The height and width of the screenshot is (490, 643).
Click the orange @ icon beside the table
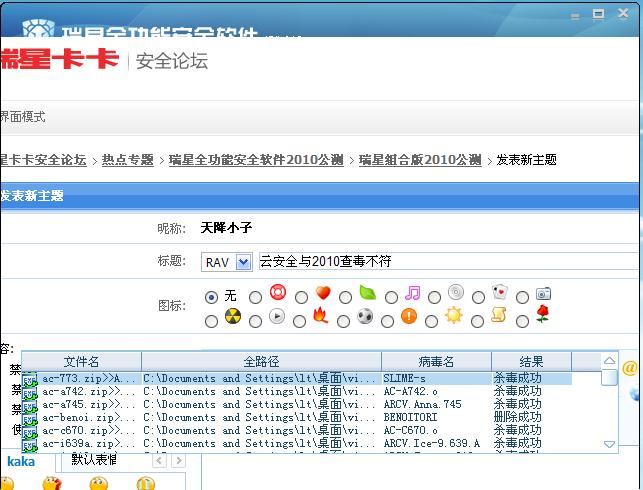click(x=629, y=368)
